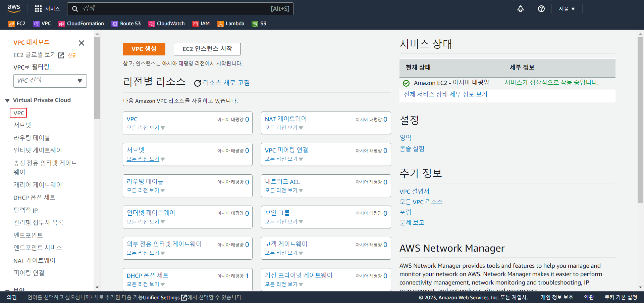644x303 pixels.
Task: Click the AWS logo home icon
Action: coord(14,8)
